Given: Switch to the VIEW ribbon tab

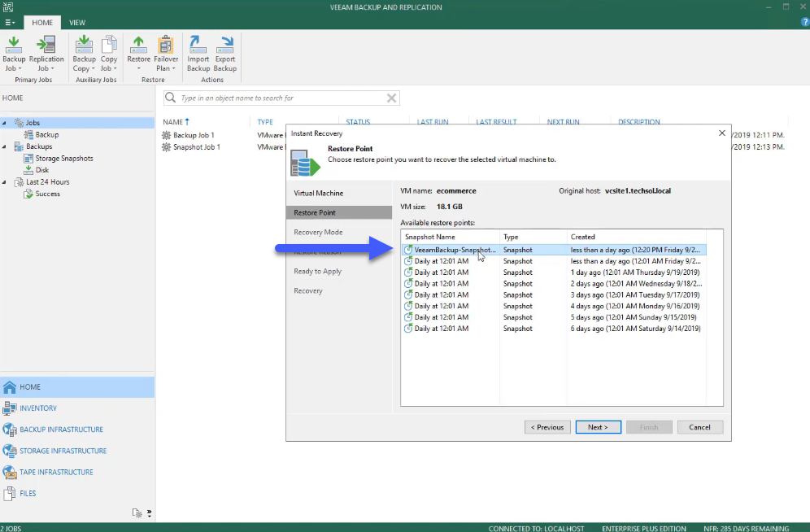Looking at the screenshot, I should click(77, 23).
